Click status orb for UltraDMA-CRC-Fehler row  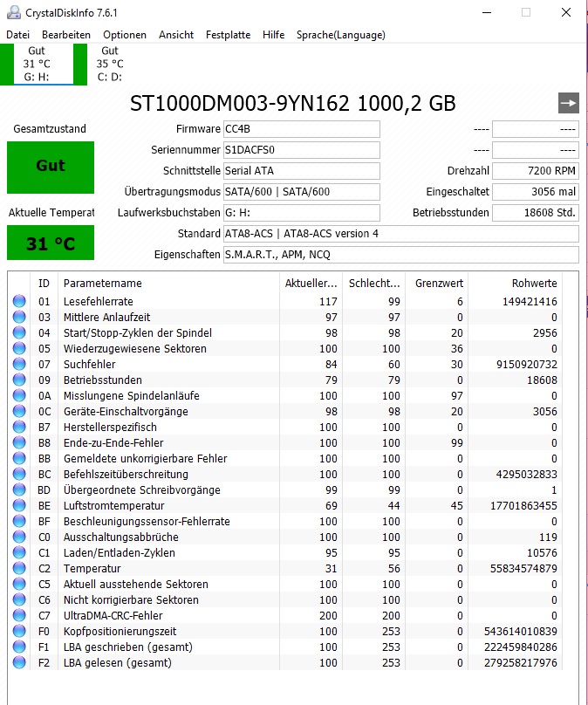[x=19, y=615]
